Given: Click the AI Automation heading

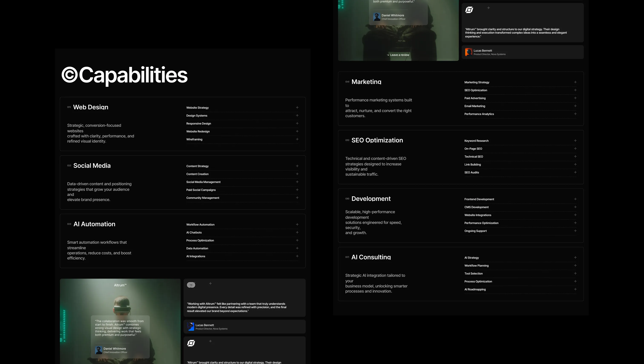Looking at the screenshot, I should pos(94,224).
